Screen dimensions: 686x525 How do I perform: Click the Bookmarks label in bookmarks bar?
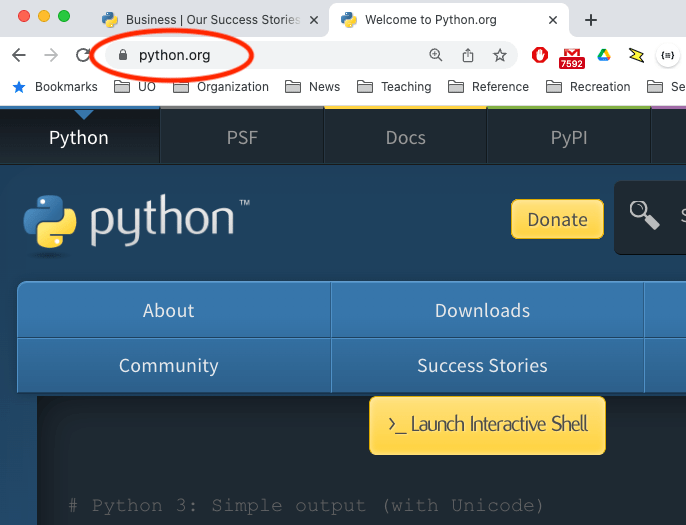click(66, 87)
